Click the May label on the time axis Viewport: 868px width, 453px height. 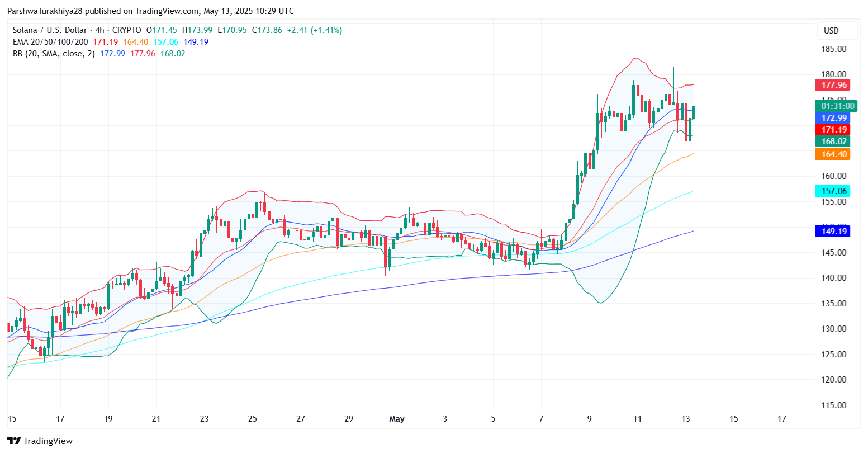point(397,418)
